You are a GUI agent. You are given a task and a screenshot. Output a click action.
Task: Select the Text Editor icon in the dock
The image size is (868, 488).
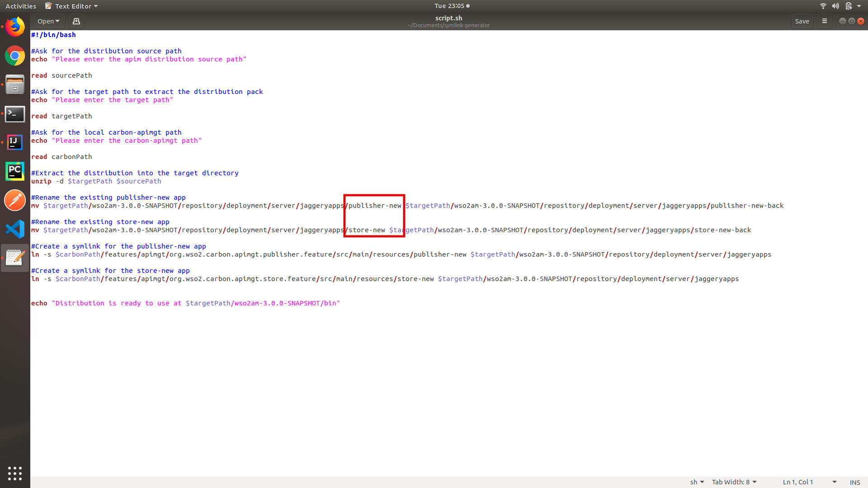point(15,258)
